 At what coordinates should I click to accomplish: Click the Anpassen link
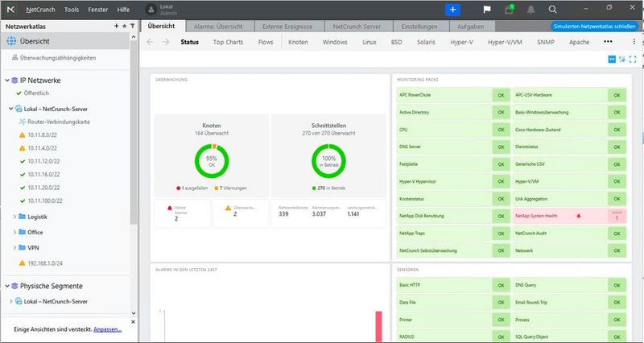pyautogui.click(x=107, y=329)
